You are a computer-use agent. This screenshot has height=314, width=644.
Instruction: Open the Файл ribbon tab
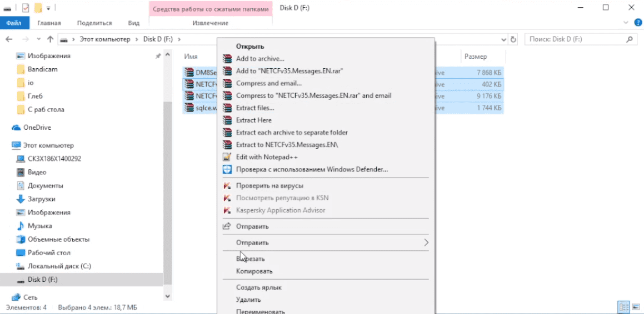click(14, 23)
